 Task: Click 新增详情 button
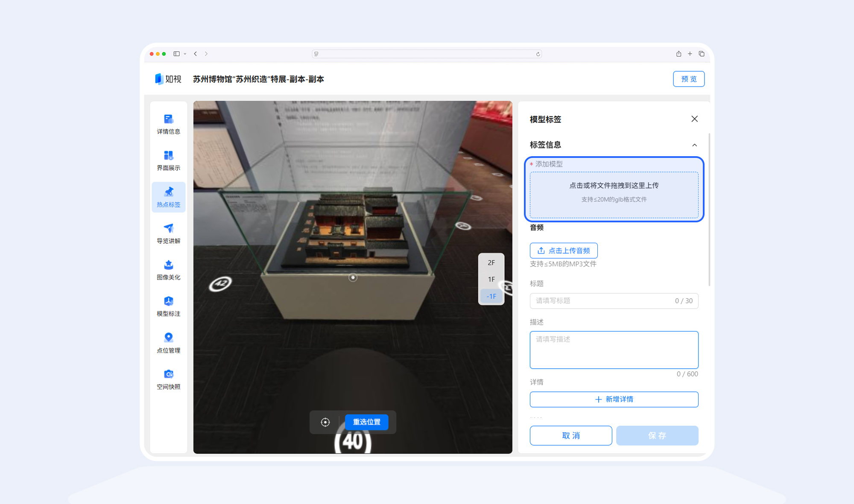point(614,399)
